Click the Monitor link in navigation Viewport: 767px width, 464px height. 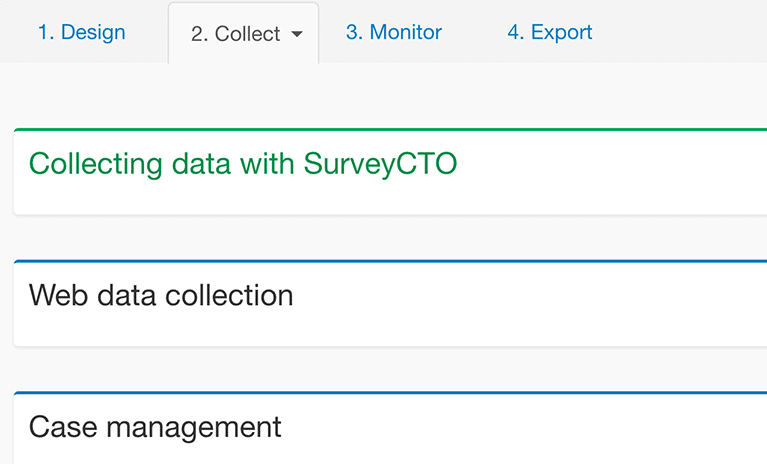(x=406, y=32)
